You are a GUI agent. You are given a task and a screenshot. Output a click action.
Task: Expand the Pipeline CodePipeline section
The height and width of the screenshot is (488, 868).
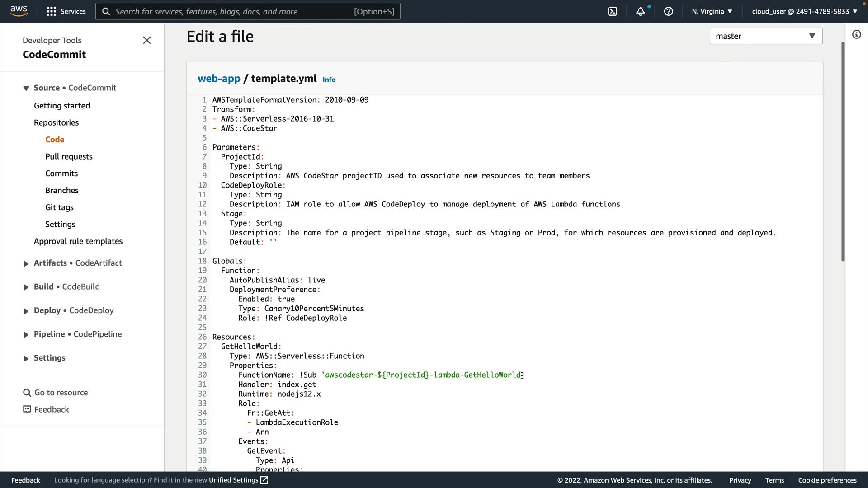pyautogui.click(x=26, y=334)
